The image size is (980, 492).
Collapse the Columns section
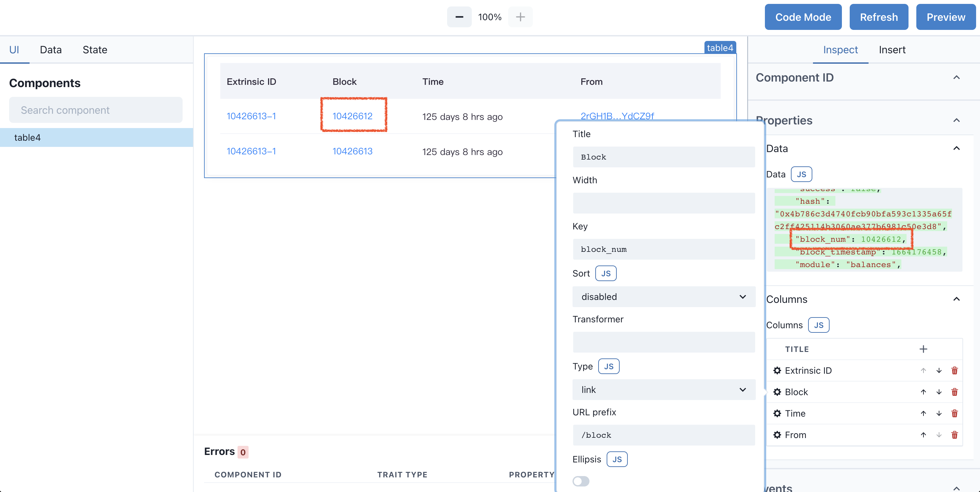click(956, 299)
